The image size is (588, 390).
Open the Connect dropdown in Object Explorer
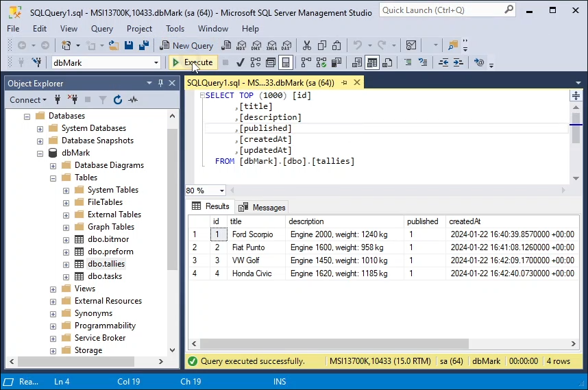pyautogui.click(x=28, y=100)
